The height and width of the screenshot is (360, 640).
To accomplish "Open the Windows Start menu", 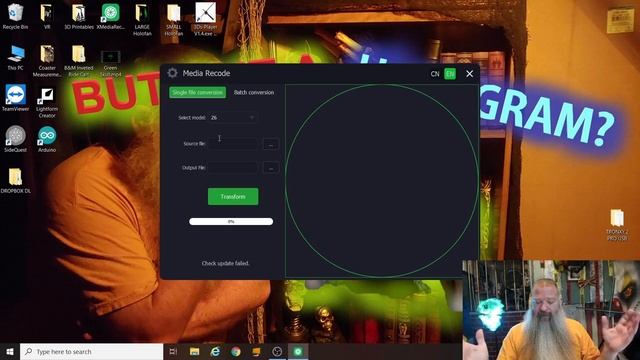I will (x=10, y=351).
